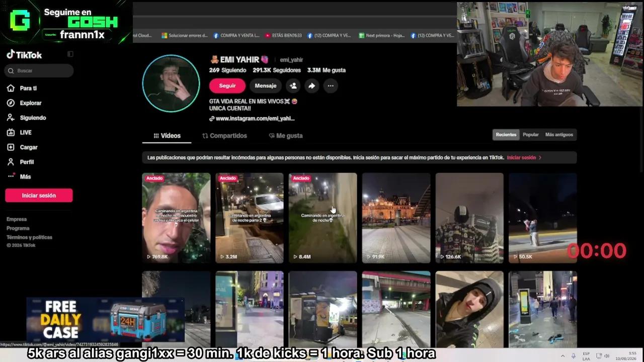
Task: Open the instagram.com/emi_yahi link
Action: tap(252, 119)
